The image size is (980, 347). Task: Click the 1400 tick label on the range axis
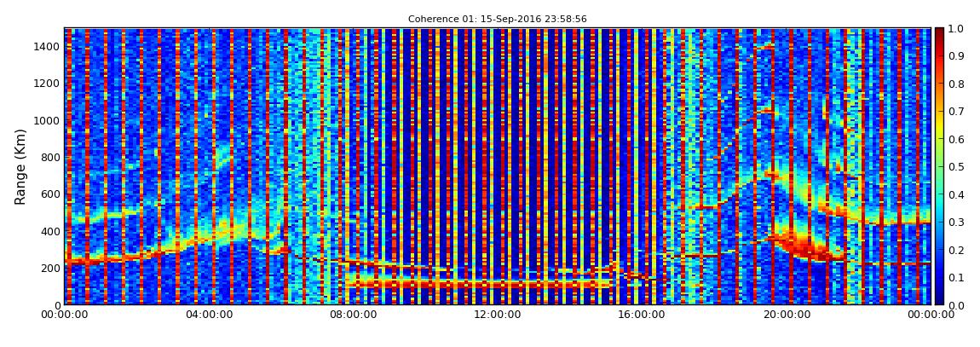tap(47, 46)
